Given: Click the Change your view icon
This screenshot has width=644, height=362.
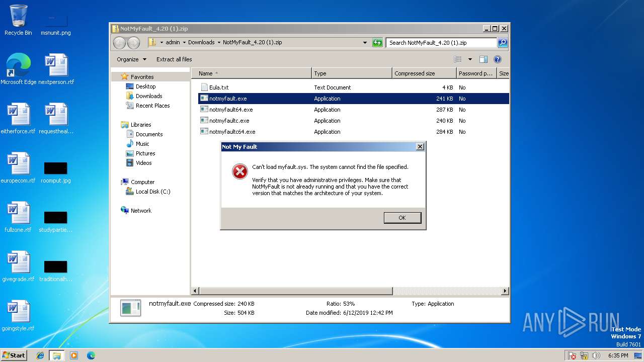Looking at the screenshot, I should (x=457, y=59).
